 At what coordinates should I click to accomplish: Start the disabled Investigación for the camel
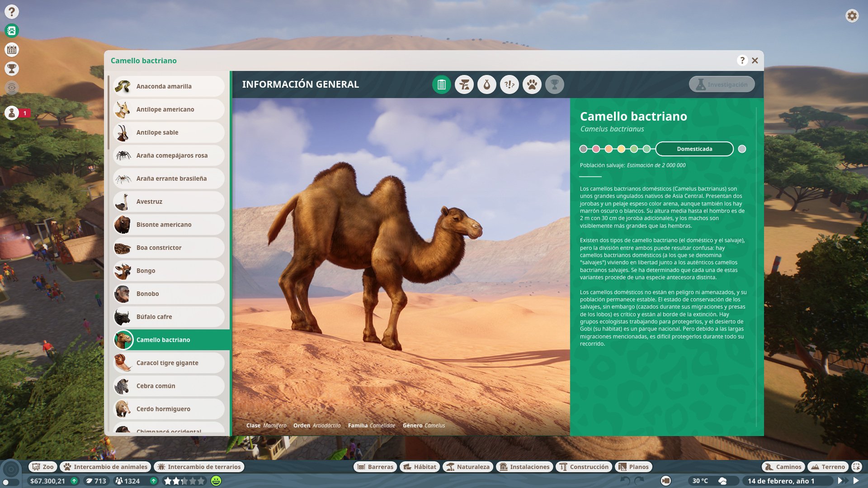point(721,84)
